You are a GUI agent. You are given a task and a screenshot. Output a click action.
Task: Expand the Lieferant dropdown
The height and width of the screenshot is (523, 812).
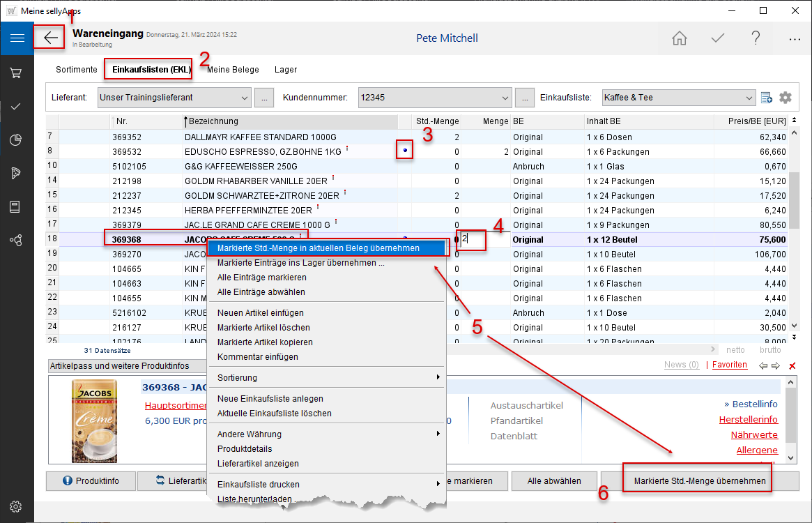[244, 98]
